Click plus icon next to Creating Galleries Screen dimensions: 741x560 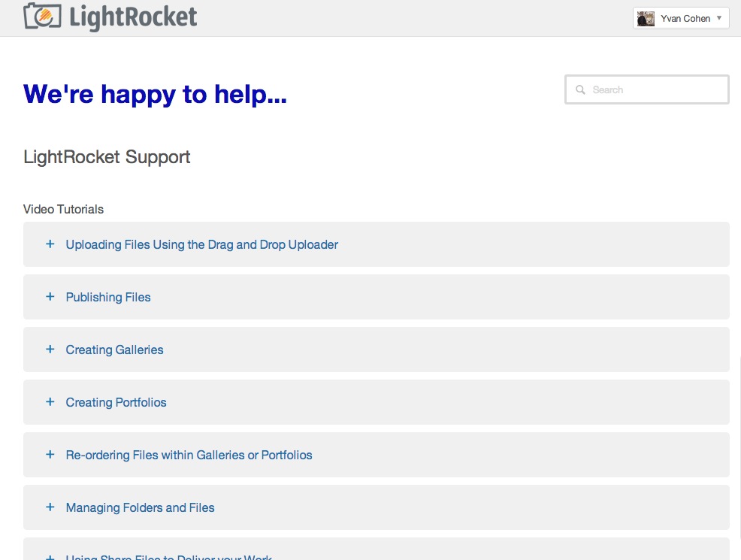(50, 350)
